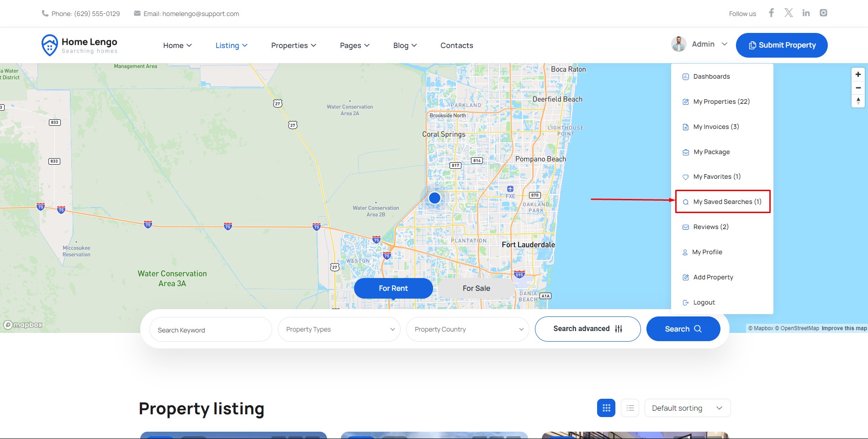Click the My Favorites heart icon
This screenshot has width=868, height=439.
[685, 177]
